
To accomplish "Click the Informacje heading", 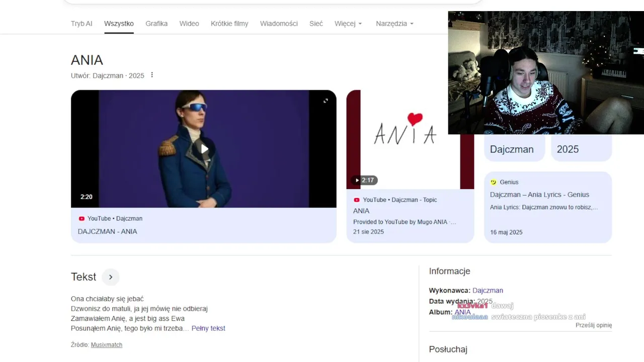I will [449, 271].
